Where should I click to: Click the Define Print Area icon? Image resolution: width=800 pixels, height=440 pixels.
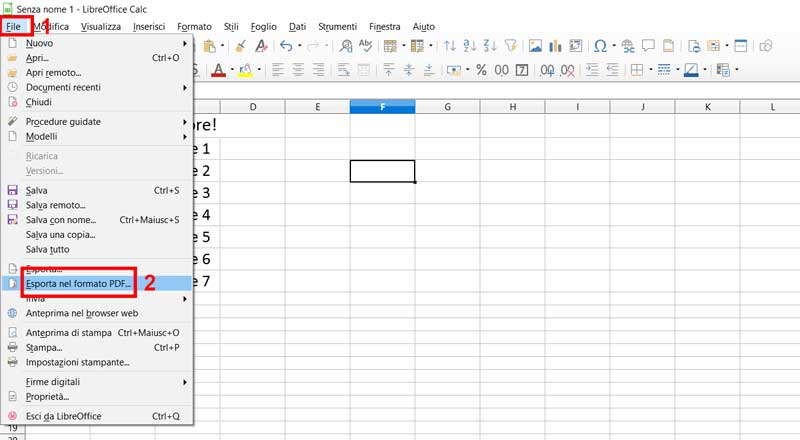coord(694,46)
